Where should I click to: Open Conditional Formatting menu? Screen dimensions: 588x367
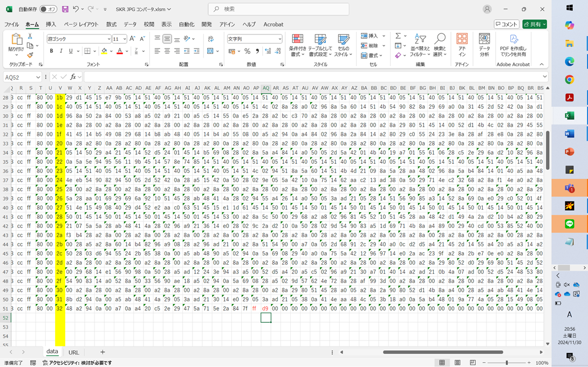(x=298, y=45)
